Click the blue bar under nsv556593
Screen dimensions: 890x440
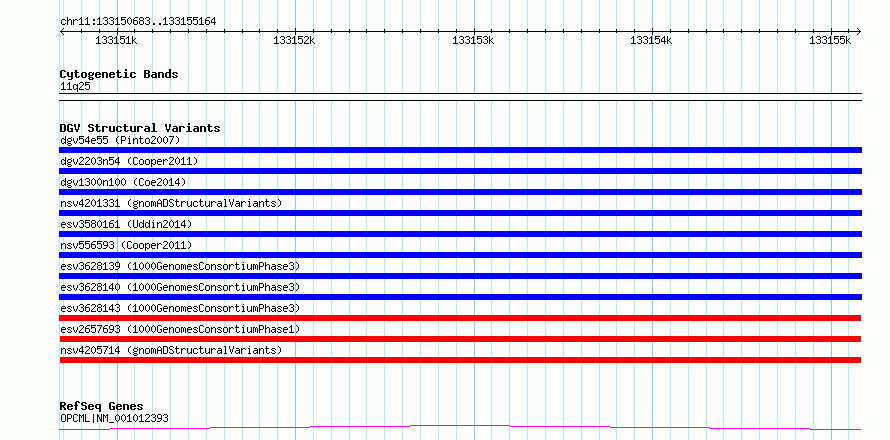[461, 255]
